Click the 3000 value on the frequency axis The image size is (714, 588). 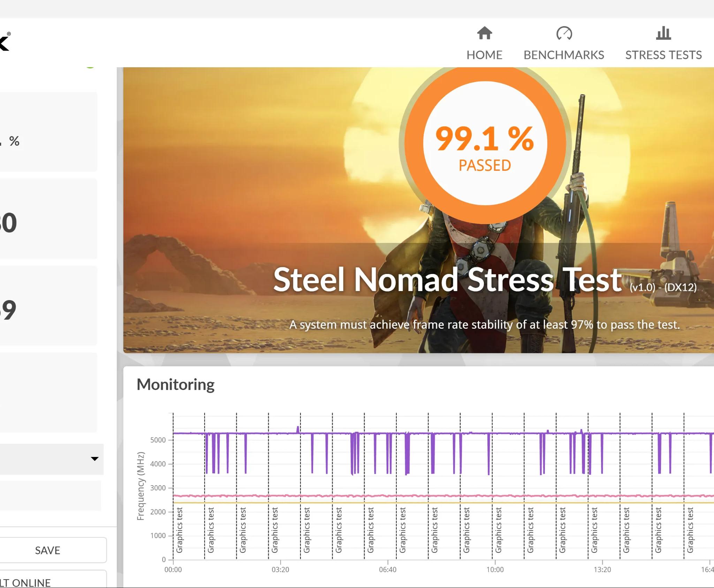pyautogui.click(x=158, y=488)
